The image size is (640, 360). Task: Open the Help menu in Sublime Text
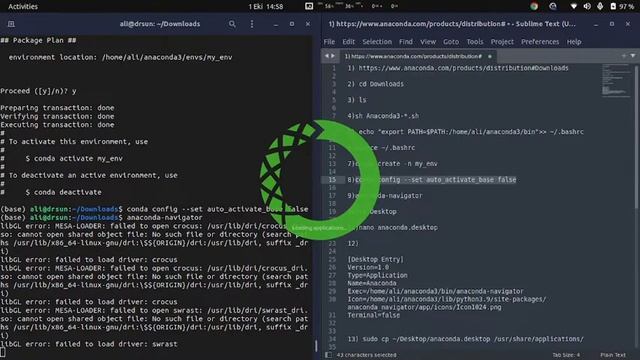pos(574,42)
